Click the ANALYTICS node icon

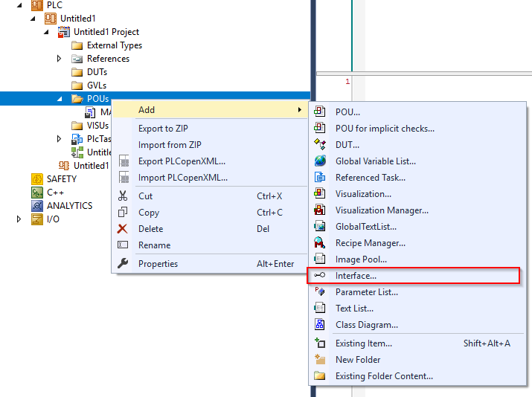pos(37,205)
